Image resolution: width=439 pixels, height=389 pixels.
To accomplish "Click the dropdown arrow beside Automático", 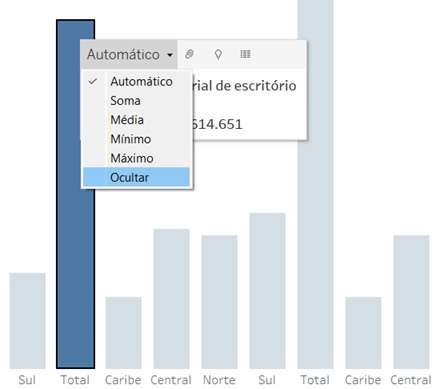I will [170, 55].
